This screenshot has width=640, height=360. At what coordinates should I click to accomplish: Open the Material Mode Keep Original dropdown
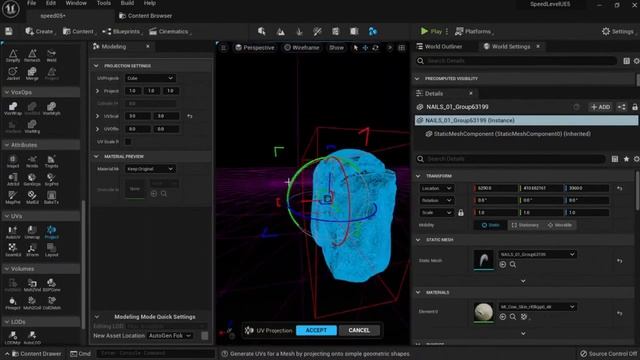[x=150, y=169]
